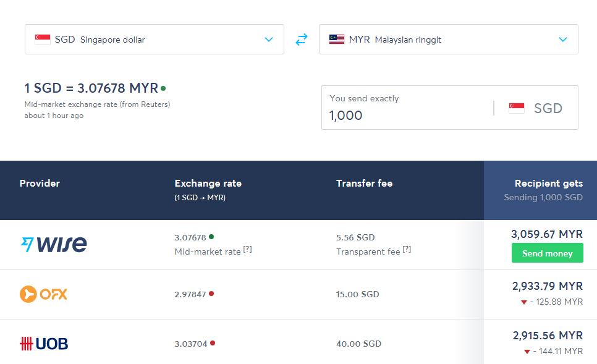The height and width of the screenshot is (364, 597).
Task: Click the question mark beside Transparent fee
Action: tap(407, 250)
